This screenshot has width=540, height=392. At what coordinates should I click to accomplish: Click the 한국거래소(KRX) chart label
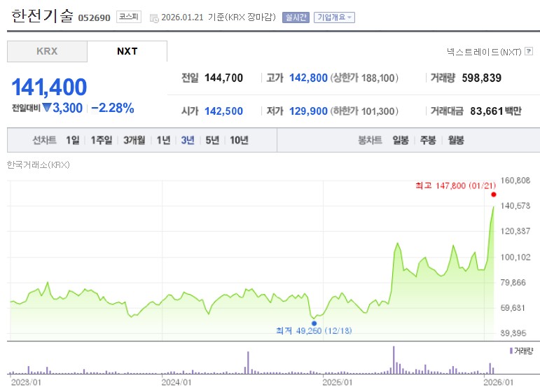tap(39, 165)
